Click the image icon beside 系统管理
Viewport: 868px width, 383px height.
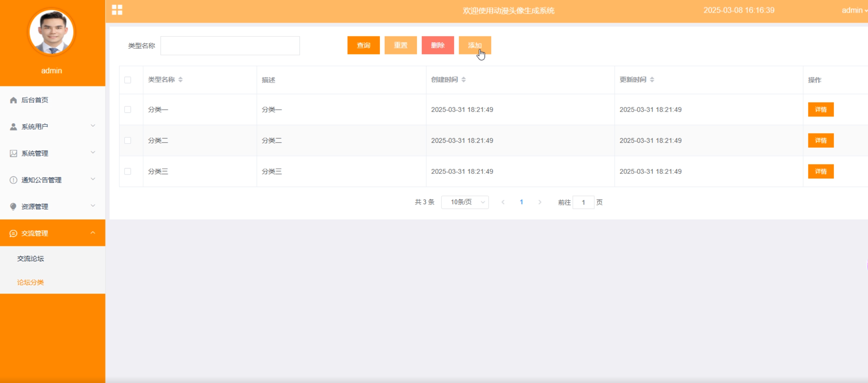(14, 153)
